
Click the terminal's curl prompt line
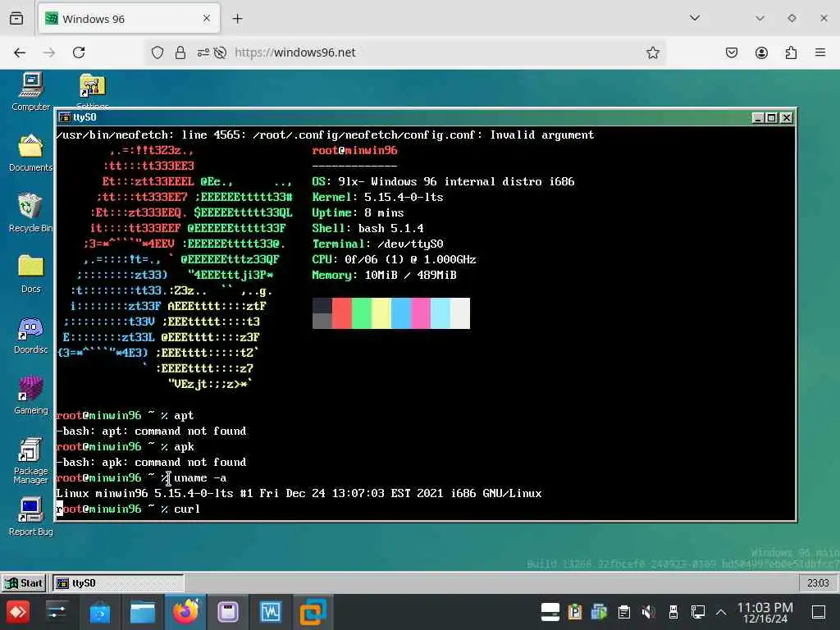tap(128, 509)
